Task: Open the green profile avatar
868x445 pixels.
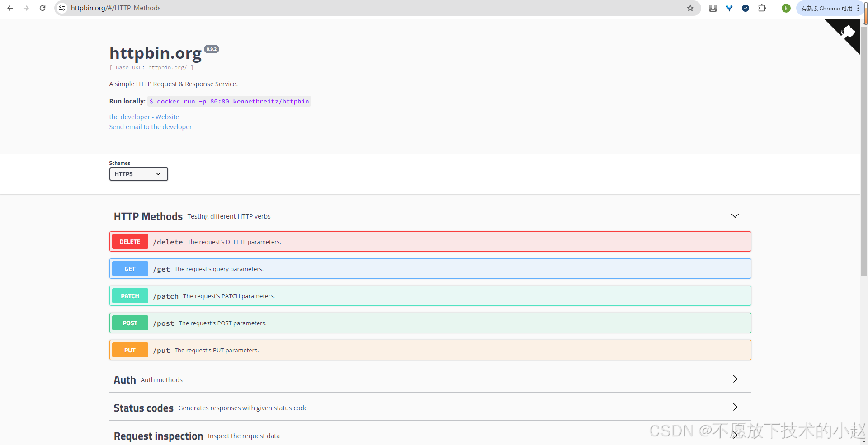Action: pos(786,8)
